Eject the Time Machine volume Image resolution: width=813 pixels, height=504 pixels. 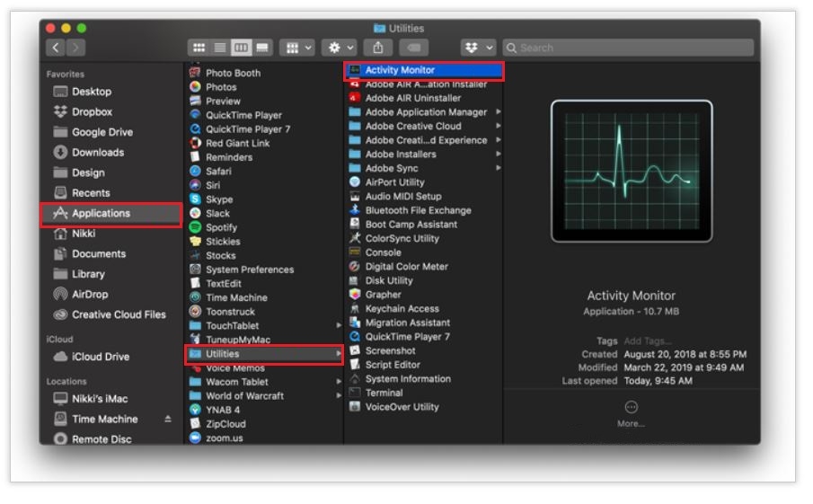click(x=168, y=419)
